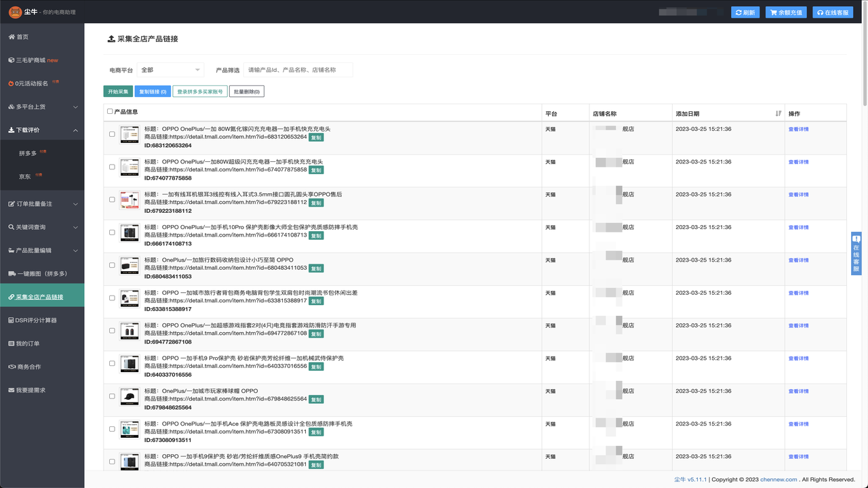This screenshot has width=868, height=488.
Task: Open the 电商平台 全部 dropdown
Action: point(170,70)
